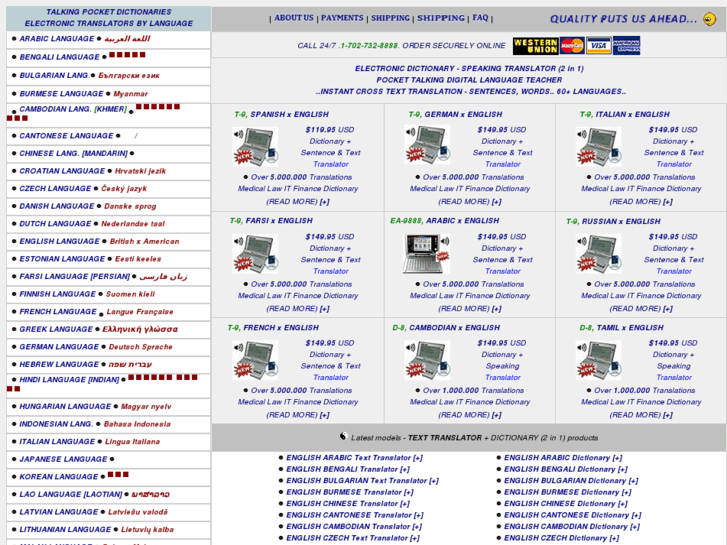Expand Read More under Tamil x English
This screenshot has width=727, height=545.
641,415
